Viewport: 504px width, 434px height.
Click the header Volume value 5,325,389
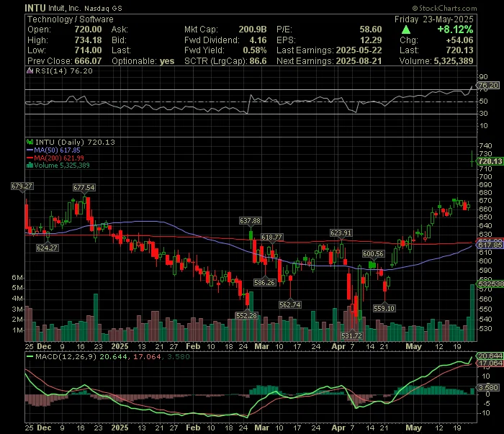click(x=454, y=61)
